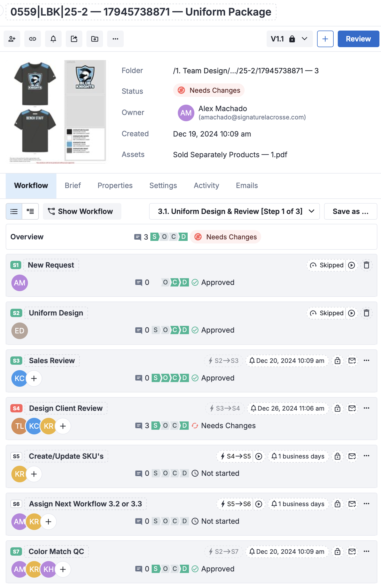
Task: Open more options for Design Client Review
Action: coord(366,408)
